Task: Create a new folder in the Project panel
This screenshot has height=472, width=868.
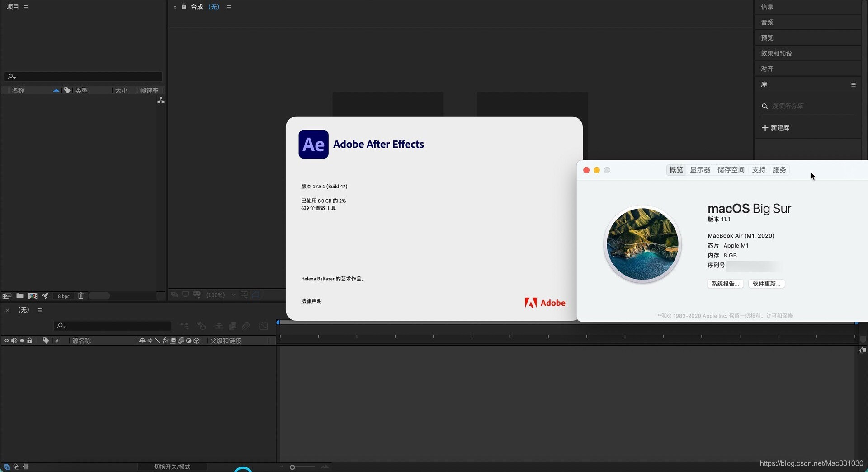Action: coord(20,296)
